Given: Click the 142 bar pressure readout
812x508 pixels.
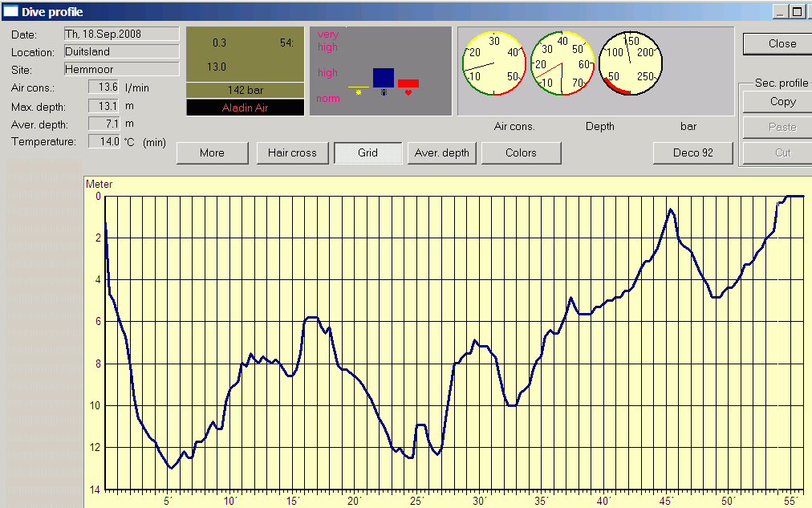Looking at the screenshot, I should pyautogui.click(x=246, y=90).
